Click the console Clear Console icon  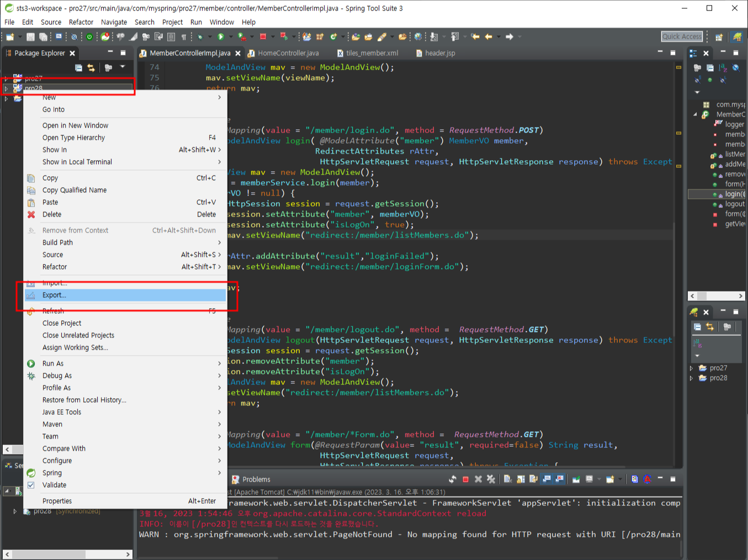(508, 479)
